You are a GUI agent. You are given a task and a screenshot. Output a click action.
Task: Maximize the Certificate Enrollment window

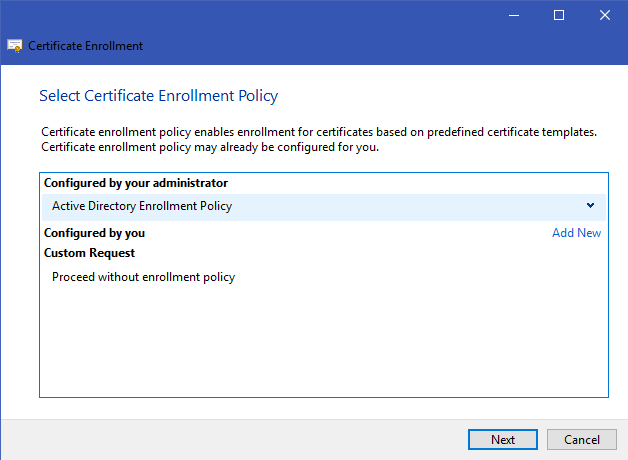point(559,15)
